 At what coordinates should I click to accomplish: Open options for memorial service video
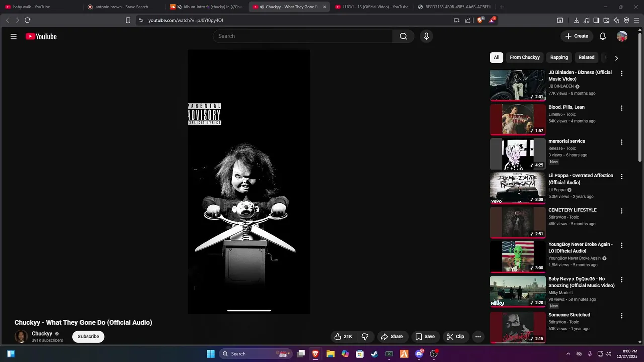pyautogui.click(x=622, y=142)
